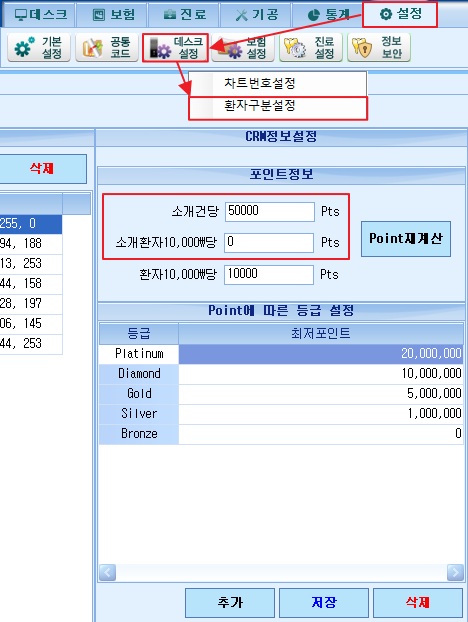Open the 진료설정 tooth icon button

[x=311, y=48]
